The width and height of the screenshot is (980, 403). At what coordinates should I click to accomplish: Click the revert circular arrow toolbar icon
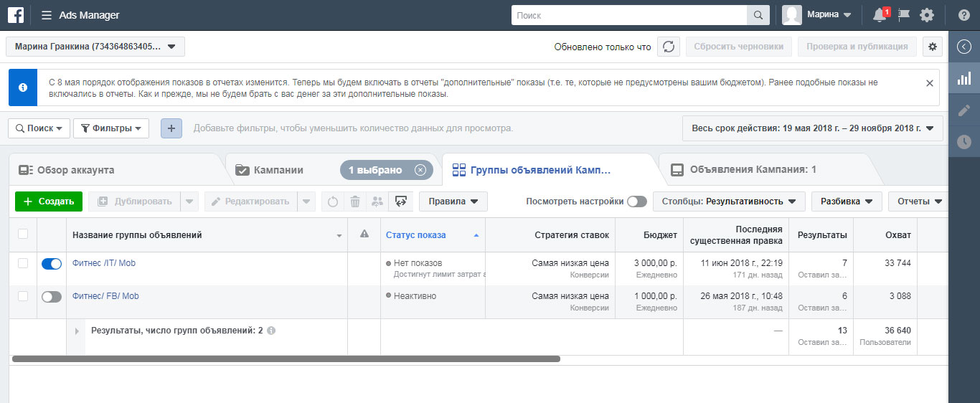[x=333, y=201]
